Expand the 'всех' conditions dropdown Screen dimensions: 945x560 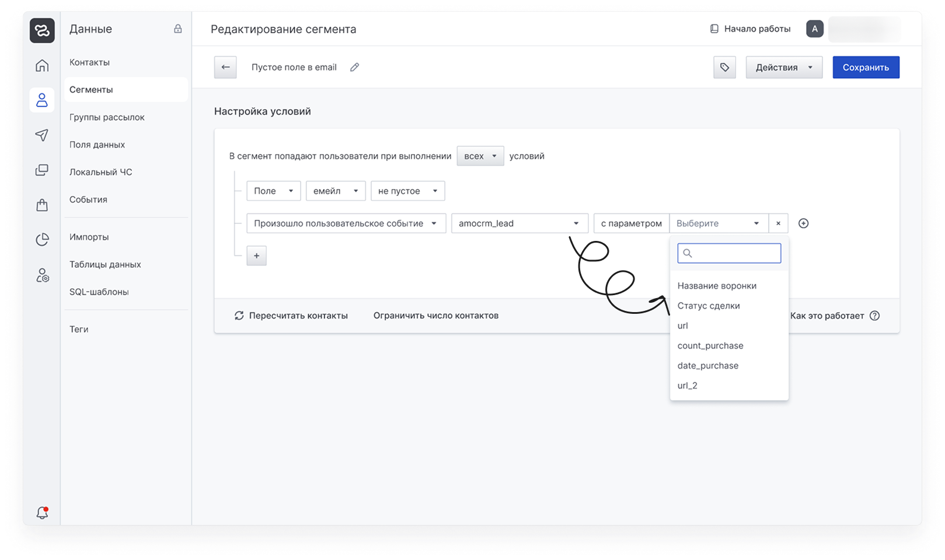[480, 156]
